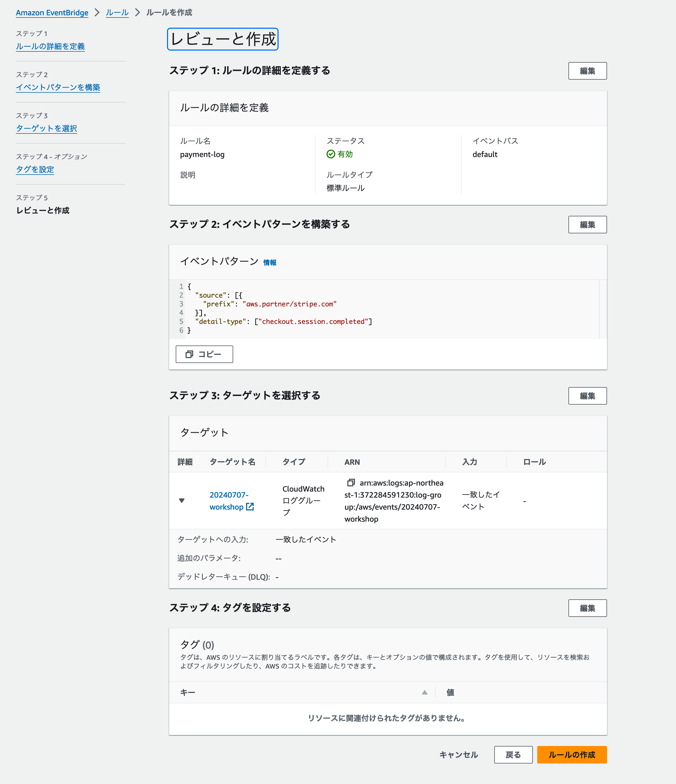Click the "aws.partner/stripe.com" prefix line
Viewport: 676px width, 784px height.
click(x=270, y=304)
